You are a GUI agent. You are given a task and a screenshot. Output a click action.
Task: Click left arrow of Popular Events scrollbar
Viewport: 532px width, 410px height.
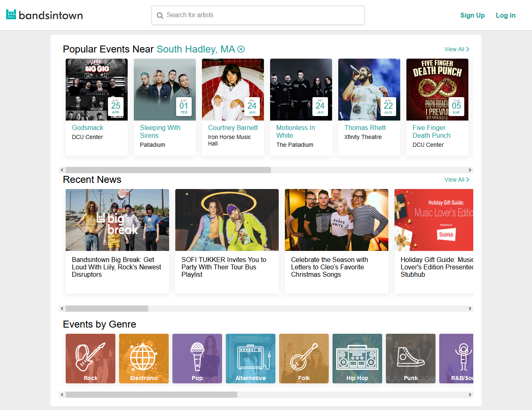pos(62,170)
